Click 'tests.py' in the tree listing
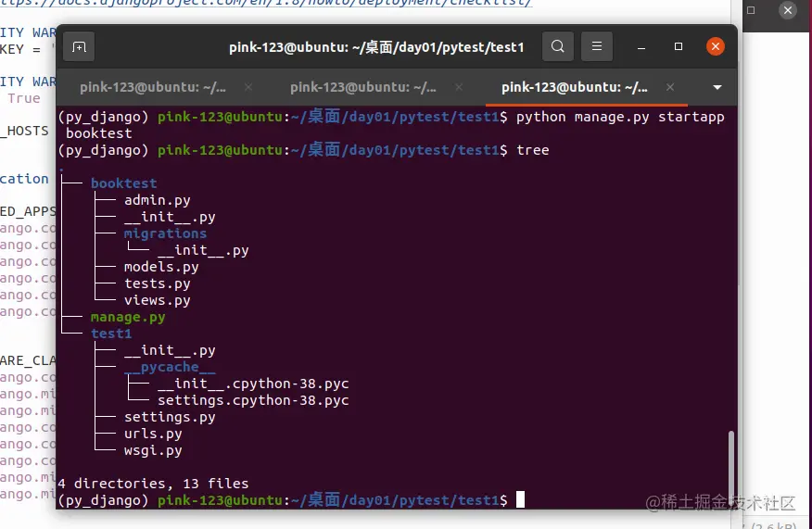This screenshot has width=812, height=529. 158,283
